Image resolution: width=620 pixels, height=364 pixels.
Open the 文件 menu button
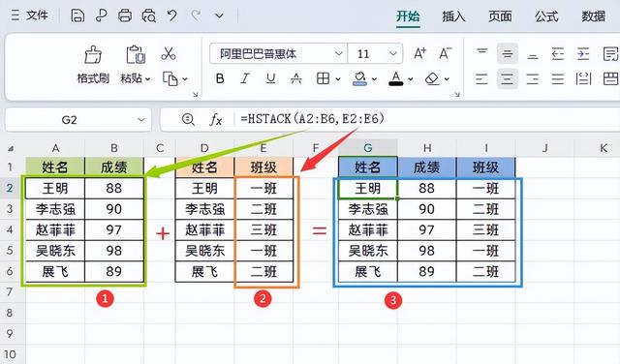coord(30,15)
